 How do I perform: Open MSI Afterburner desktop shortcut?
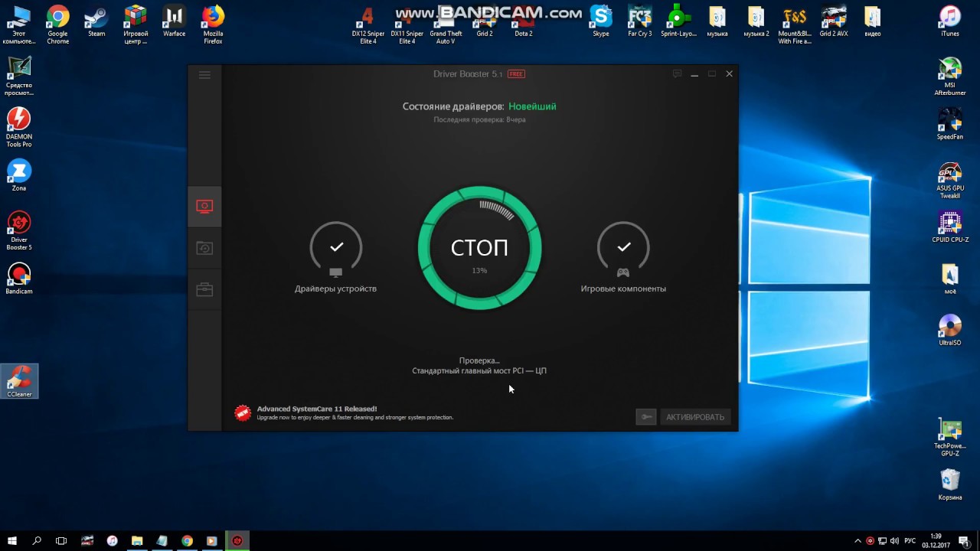(x=950, y=76)
